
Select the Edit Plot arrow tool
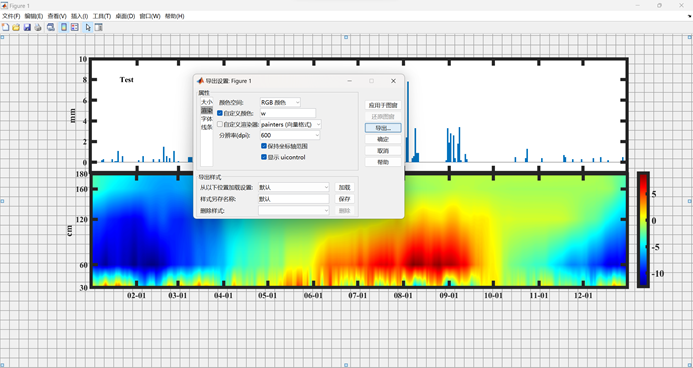pyautogui.click(x=88, y=27)
